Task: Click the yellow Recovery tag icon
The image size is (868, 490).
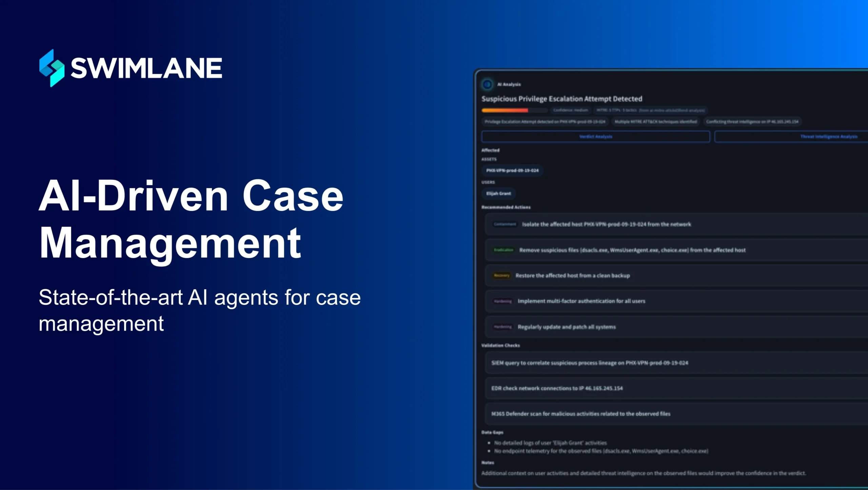Action: point(501,276)
